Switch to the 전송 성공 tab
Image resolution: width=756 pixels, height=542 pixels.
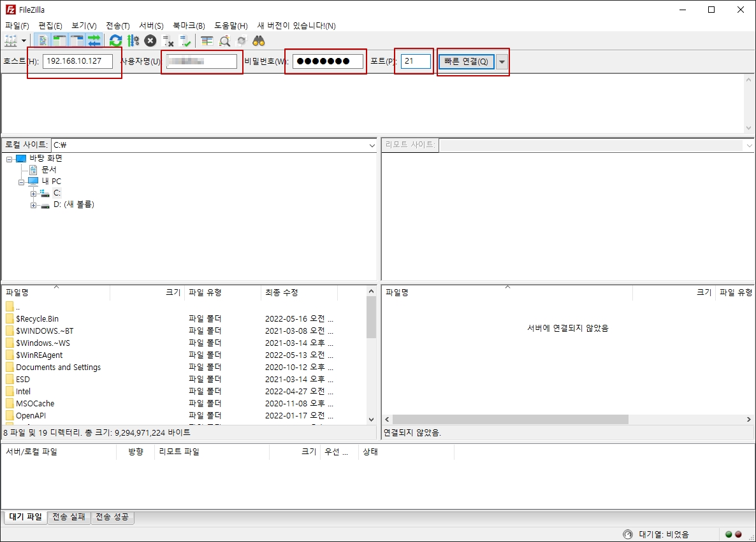pyautogui.click(x=112, y=517)
